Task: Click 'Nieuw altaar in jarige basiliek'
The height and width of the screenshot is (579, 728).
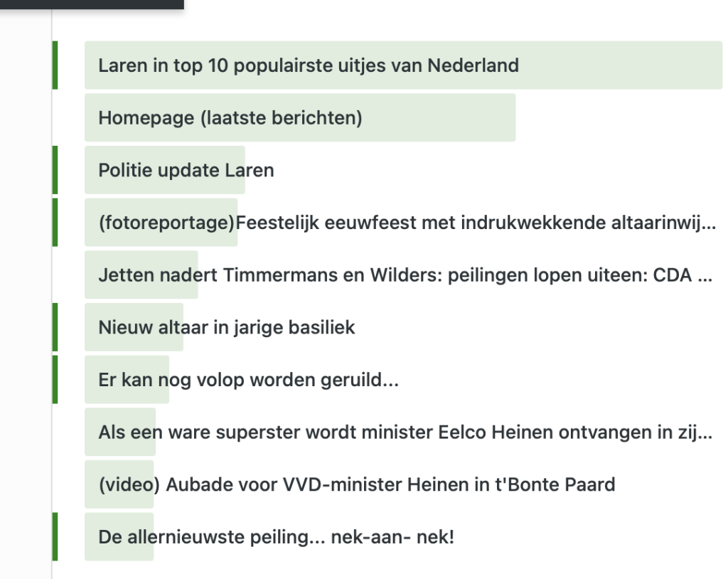Action: [x=226, y=328]
